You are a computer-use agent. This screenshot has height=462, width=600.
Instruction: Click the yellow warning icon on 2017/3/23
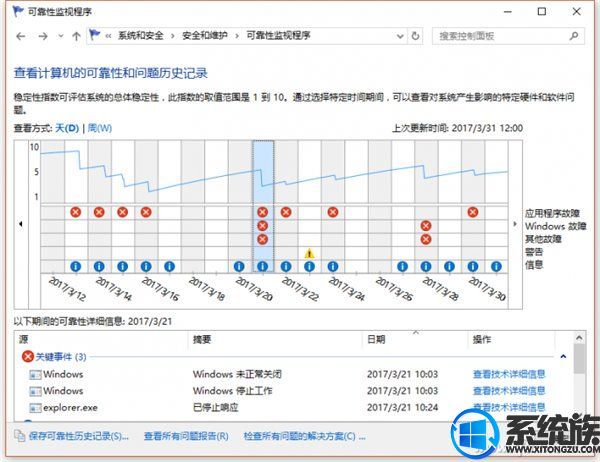pos(309,253)
